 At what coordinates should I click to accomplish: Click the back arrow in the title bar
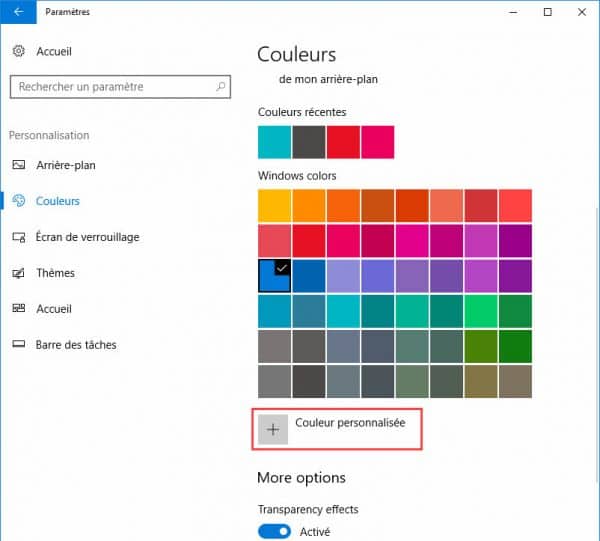click(x=19, y=12)
